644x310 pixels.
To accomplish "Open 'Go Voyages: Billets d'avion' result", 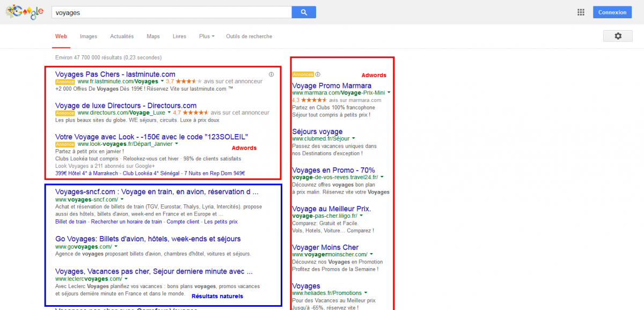I will tap(148, 239).
